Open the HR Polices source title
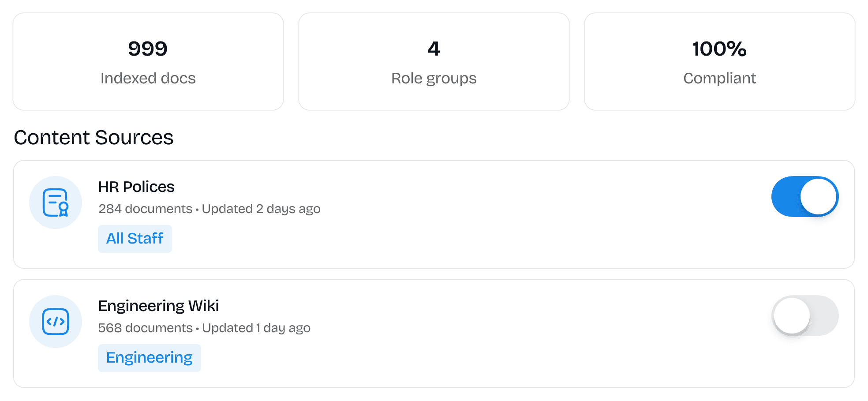The image size is (868, 401). [x=136, y=187]
